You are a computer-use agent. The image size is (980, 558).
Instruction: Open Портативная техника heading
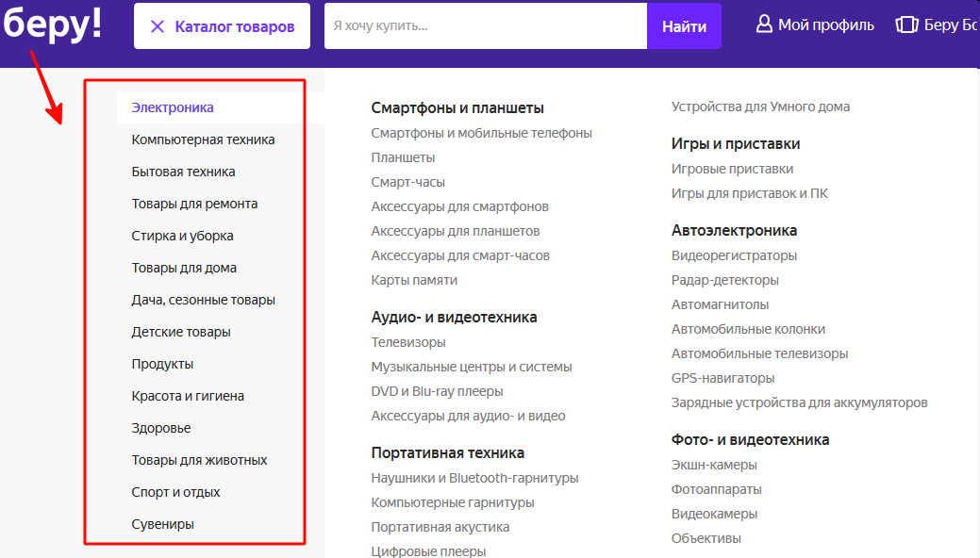tap(447, 453)
